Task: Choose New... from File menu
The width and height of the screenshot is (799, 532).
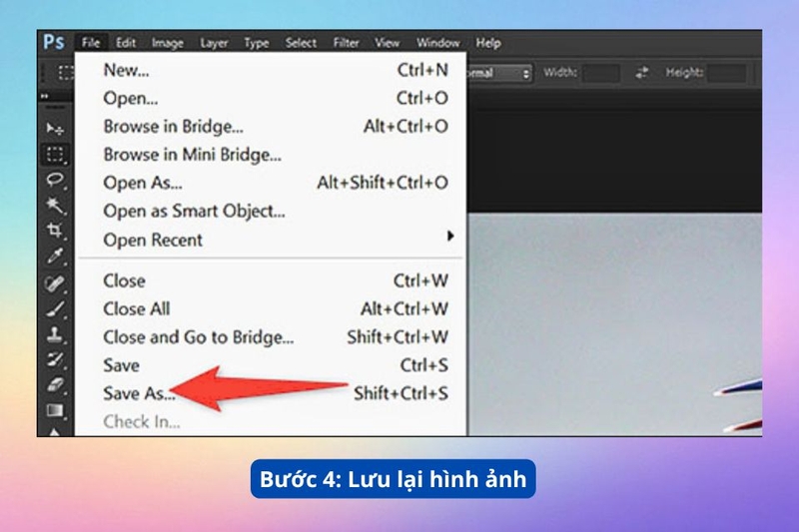Action: [271, 70]
